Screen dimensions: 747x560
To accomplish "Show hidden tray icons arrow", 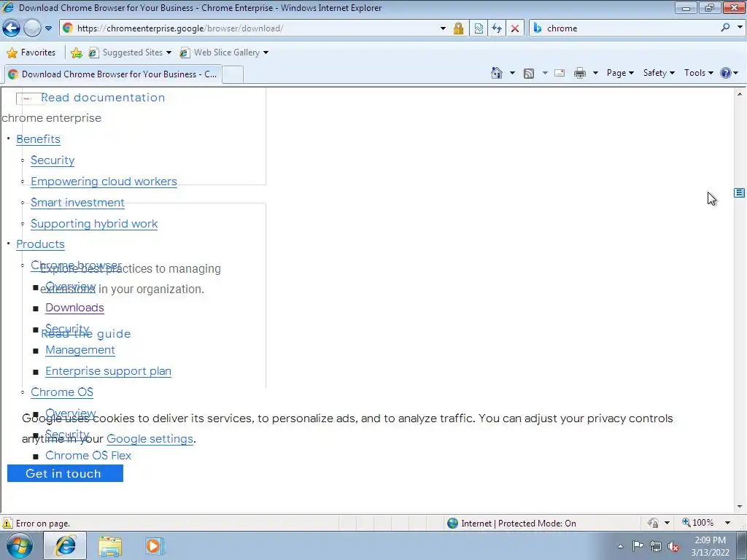I will [620, 546].
